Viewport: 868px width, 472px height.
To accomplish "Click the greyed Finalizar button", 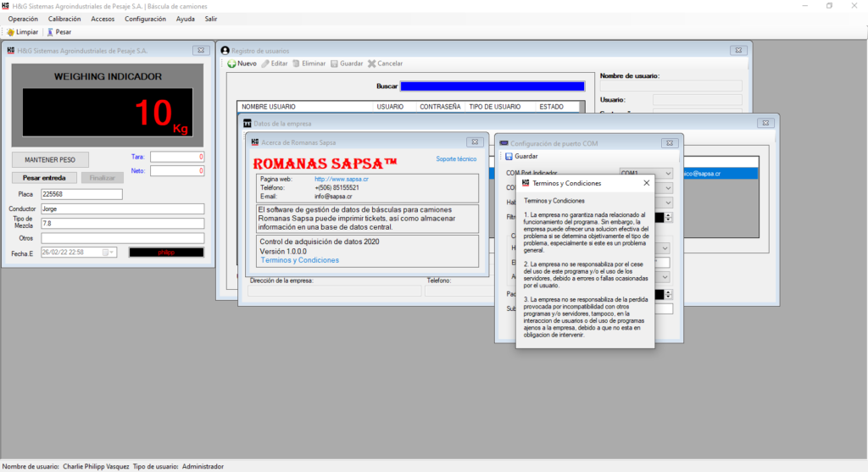I will (x=103, y=178).
